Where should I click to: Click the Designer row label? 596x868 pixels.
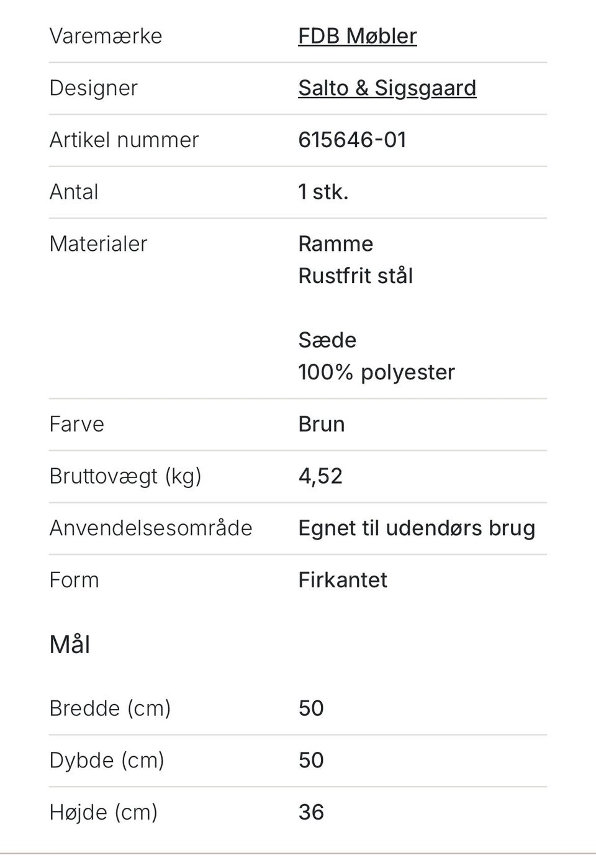tap(93, 88)
